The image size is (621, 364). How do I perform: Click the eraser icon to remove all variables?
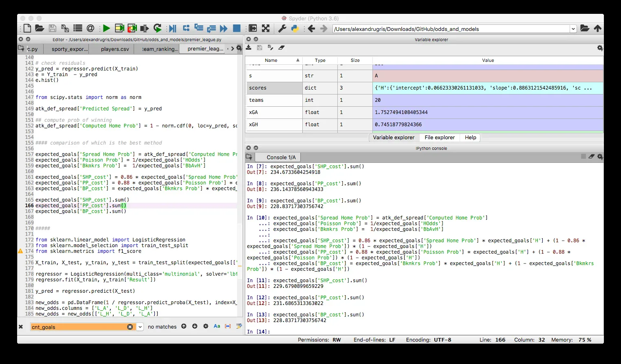pyautogui.click(x=281, y=48)
